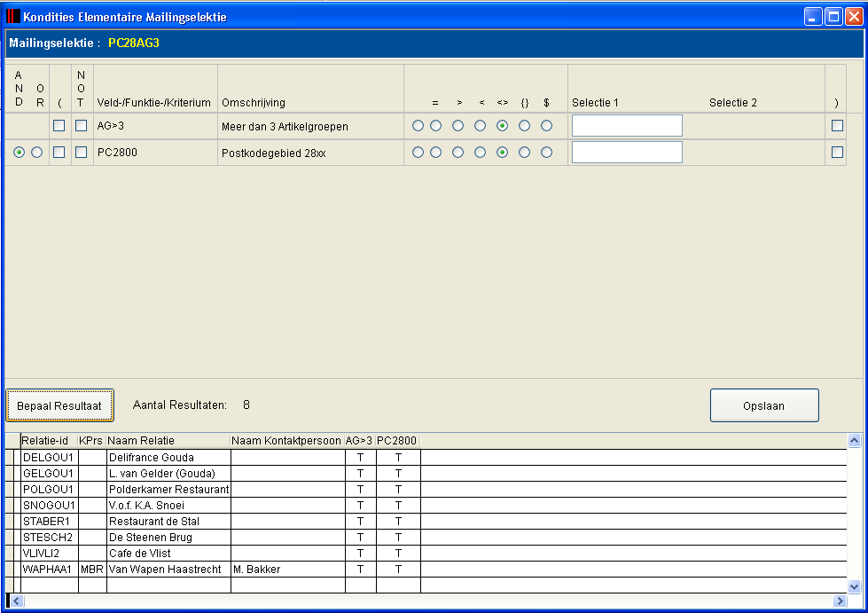Screen dimensions: 868x613
Task: Select the STABER1 cell
Action: (x=50, y=522)
